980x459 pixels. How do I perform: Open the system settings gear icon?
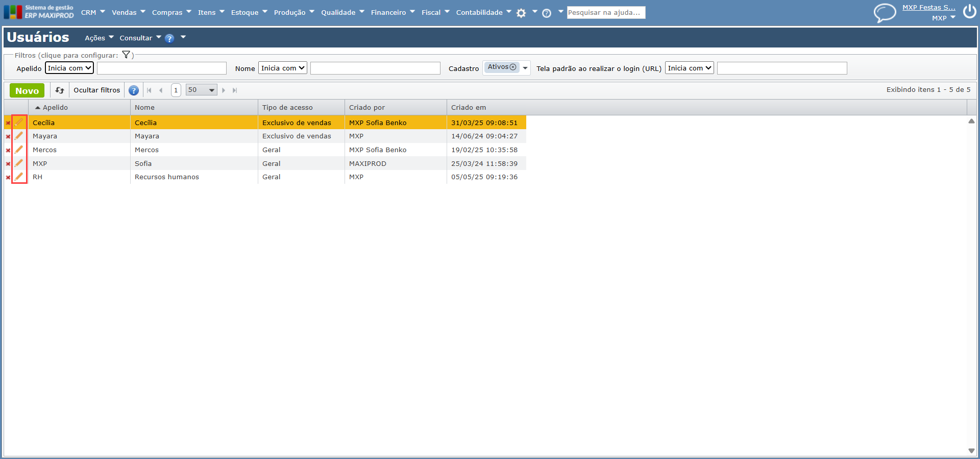(x=521, y=13)
